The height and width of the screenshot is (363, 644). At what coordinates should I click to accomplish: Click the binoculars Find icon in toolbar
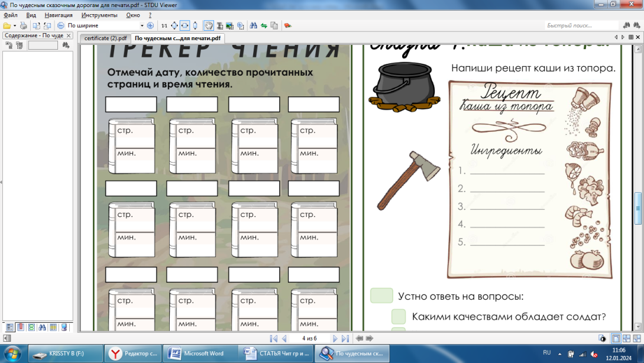click(253, 25)
